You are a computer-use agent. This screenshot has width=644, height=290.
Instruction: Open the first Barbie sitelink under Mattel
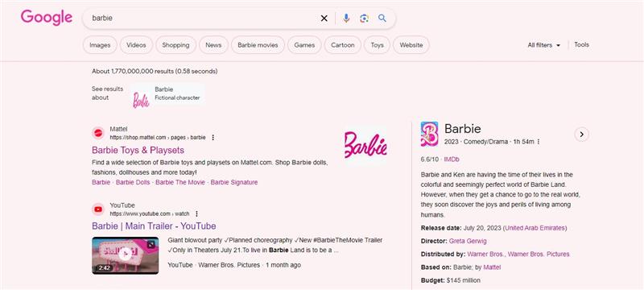[101, 182]
